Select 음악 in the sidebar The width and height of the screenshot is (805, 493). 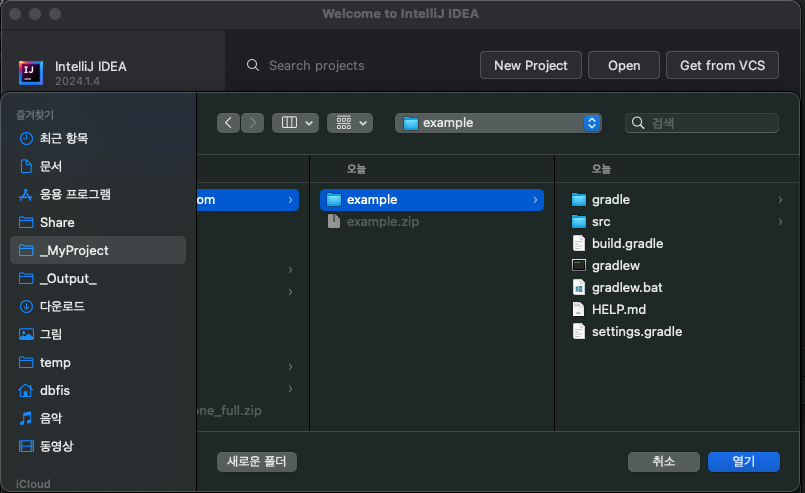pos(98,418)
